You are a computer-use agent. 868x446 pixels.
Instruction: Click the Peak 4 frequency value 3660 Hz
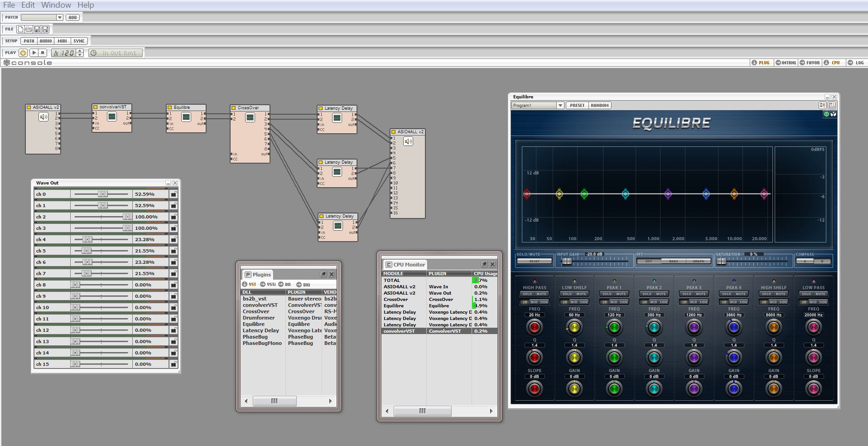[x=734, y=315]
